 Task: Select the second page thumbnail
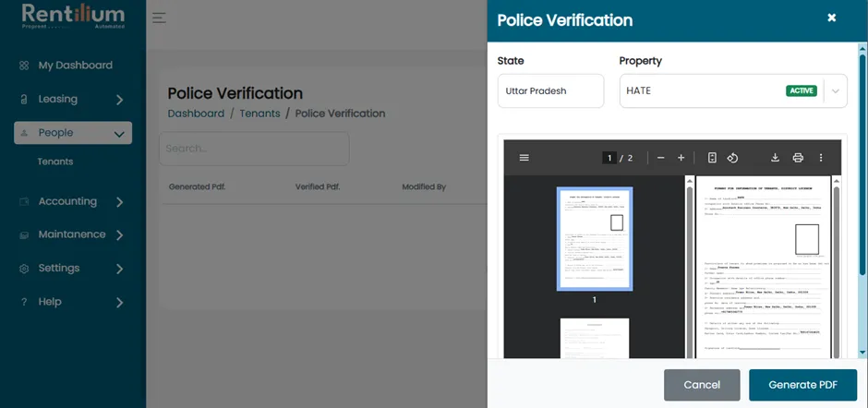(x=595, y=338)
